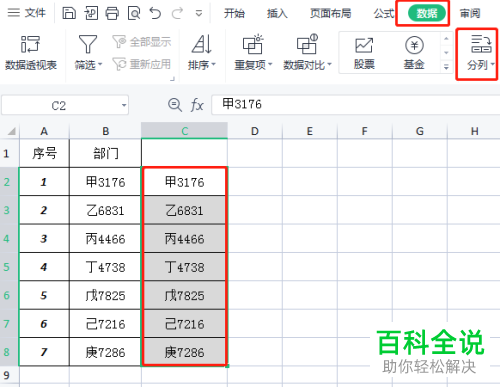This screenshot has height=387, width=500.
Task: Click cell B8 containing 庚7286
Action: pos(106,352)
